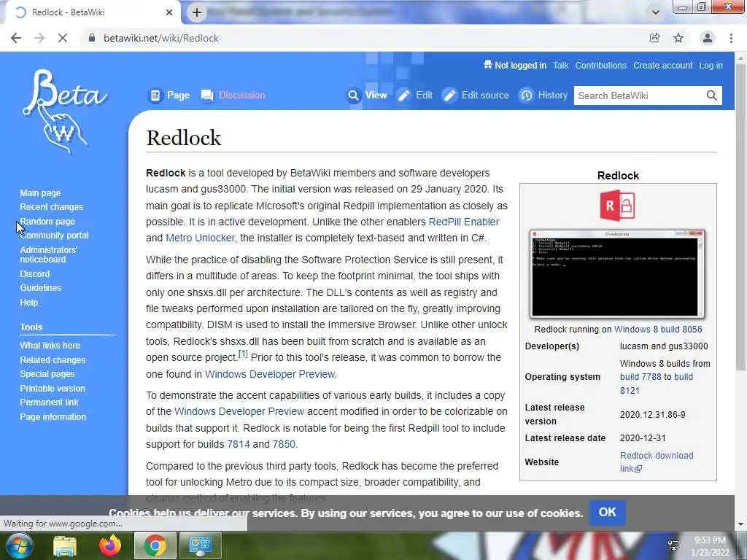Screen dimensions: 747x560
Task: Click the Log in link
Action: click(x=711, y=66)
